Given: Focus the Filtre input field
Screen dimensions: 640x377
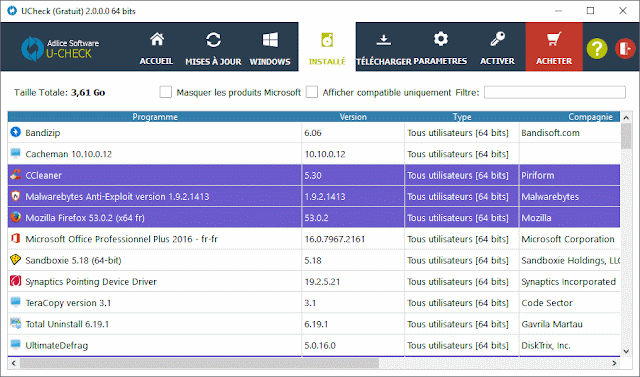Looking at the screenshot, I should coord(555,92).
